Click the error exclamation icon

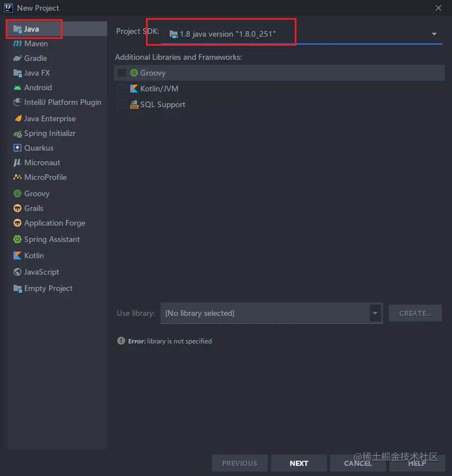tap(121, 341)
